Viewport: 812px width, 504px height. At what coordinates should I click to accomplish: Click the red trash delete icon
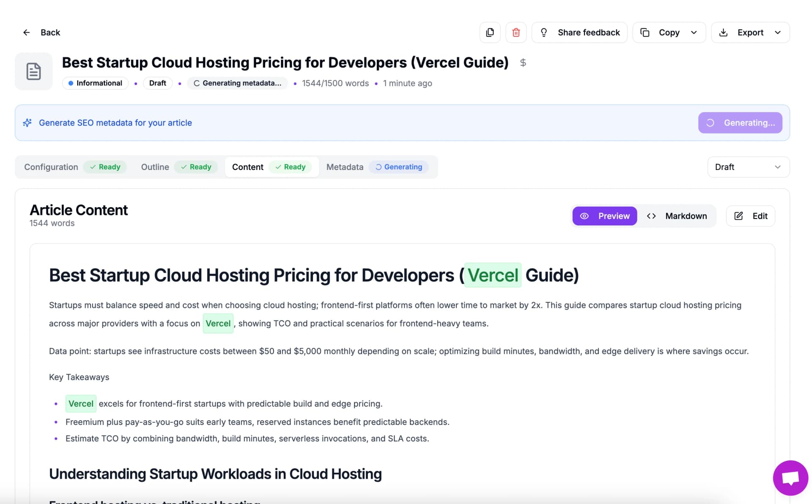pos(516,33)
